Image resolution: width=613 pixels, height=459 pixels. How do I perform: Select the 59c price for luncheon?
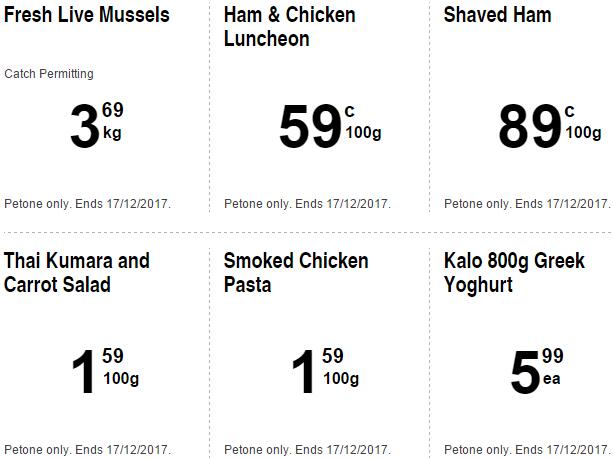[x=326, y=124]
